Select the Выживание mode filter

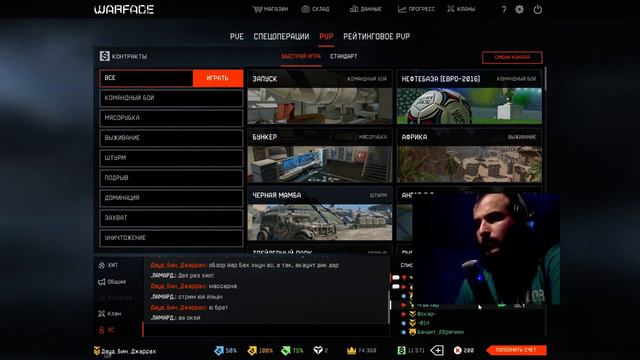tap(171, 138)
